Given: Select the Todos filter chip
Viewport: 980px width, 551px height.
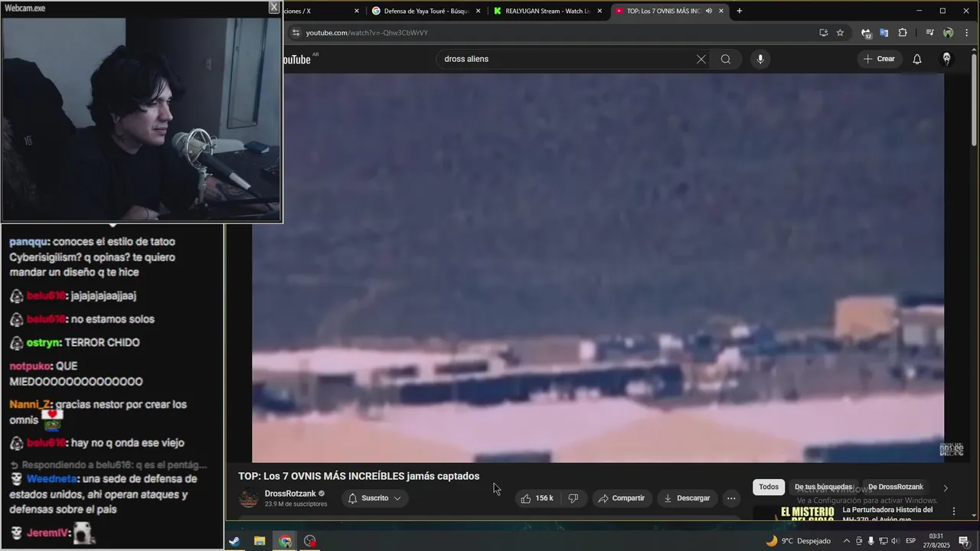Looking at the screenshot, I should coord(769,487).
